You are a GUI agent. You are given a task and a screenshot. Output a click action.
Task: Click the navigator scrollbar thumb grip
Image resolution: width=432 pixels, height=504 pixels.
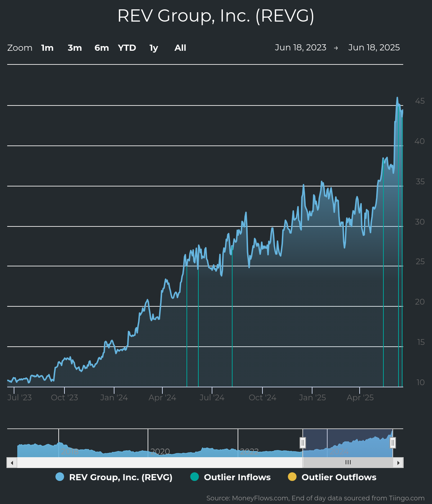coord(348,463)
